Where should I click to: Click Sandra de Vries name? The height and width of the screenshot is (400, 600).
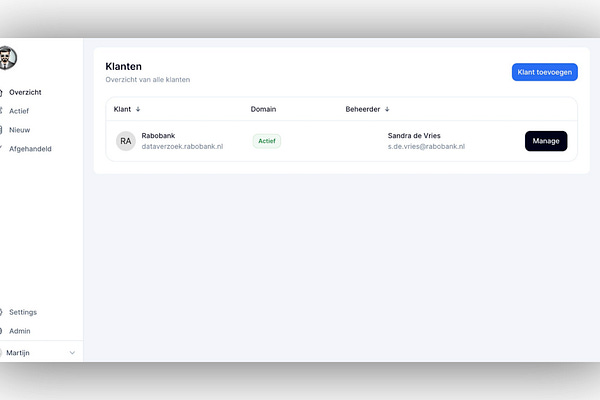414,136
